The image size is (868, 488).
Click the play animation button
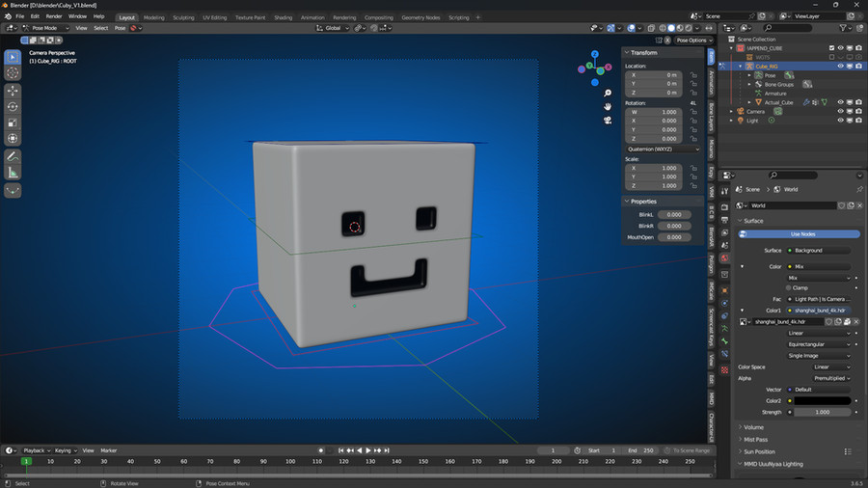coord(368,450)
